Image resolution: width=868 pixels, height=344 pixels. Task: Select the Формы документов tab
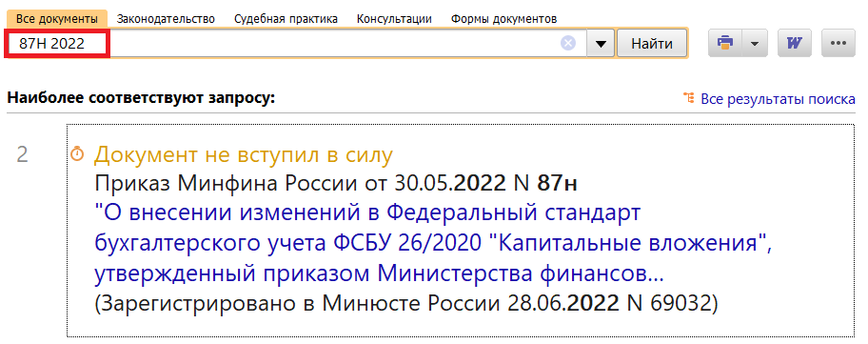click(x=503, y=19)
